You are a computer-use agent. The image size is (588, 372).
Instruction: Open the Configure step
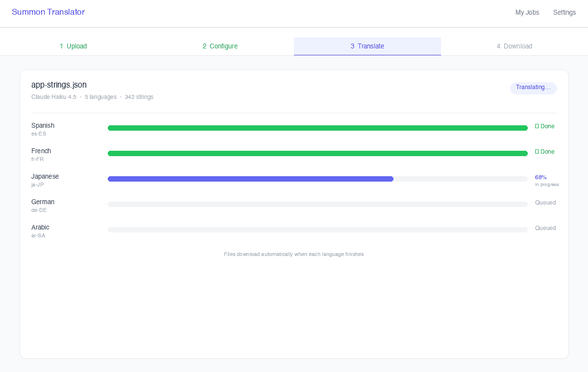(x=220, y=46)
